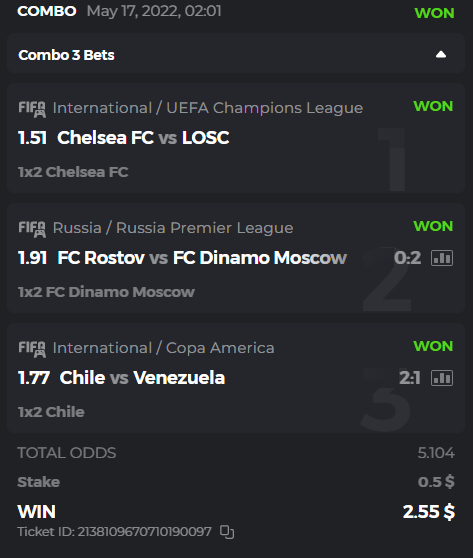This screenshot has height=558, width=473.
Task: Open Chile vs Venezuela match
Action: (x=142, y=378)
